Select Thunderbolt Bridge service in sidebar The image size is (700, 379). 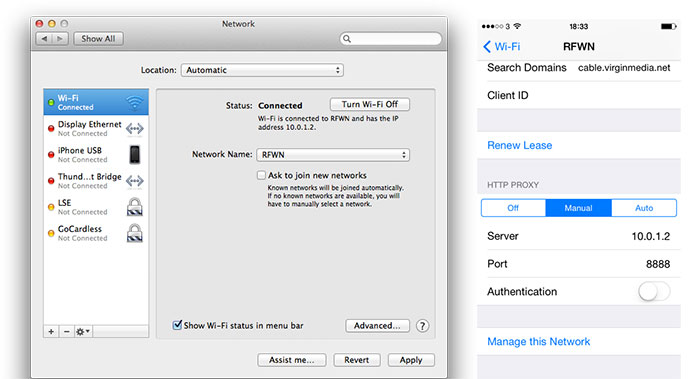click(96, 181)
